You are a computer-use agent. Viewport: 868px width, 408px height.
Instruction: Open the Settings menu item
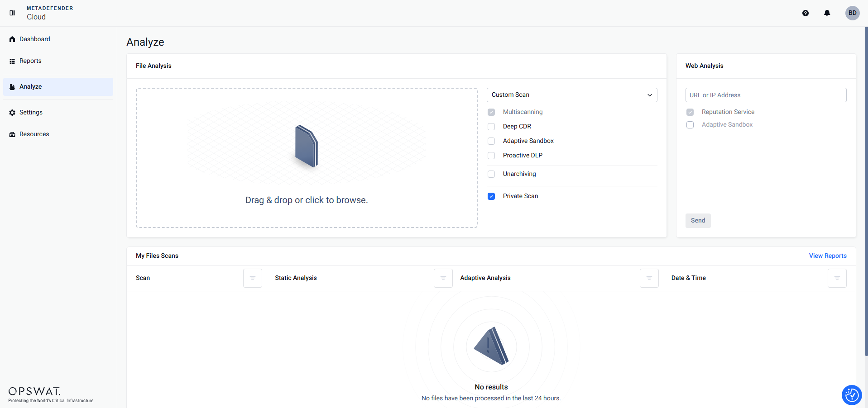(58, 113)
